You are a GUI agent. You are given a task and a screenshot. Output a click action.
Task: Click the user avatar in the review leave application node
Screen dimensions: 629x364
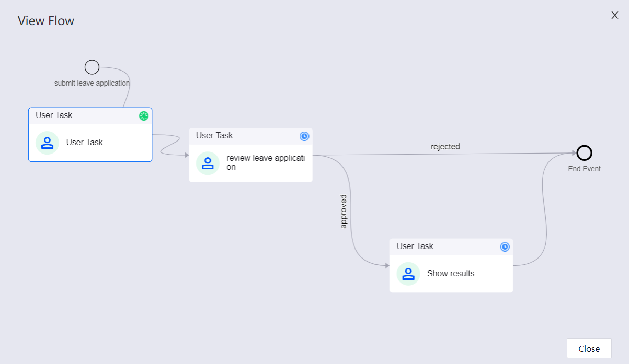coord(208,163)
